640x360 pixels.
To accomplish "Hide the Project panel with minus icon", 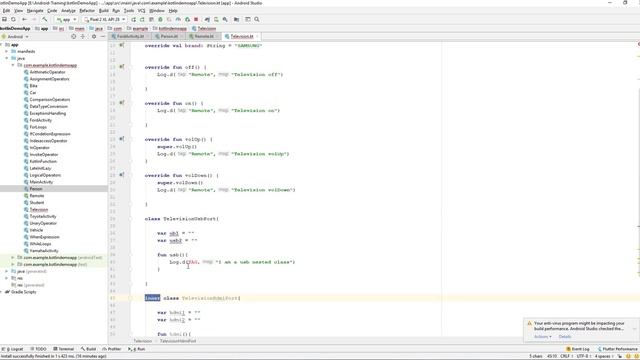I will click(103, 36).
